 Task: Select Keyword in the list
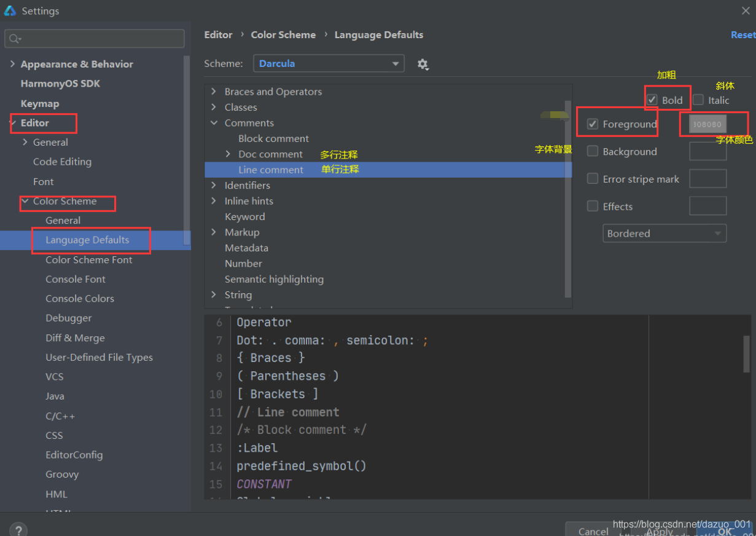245,216
